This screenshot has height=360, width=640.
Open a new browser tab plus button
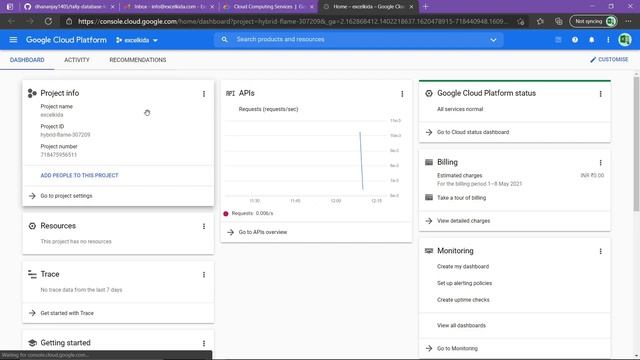(425, 7)
